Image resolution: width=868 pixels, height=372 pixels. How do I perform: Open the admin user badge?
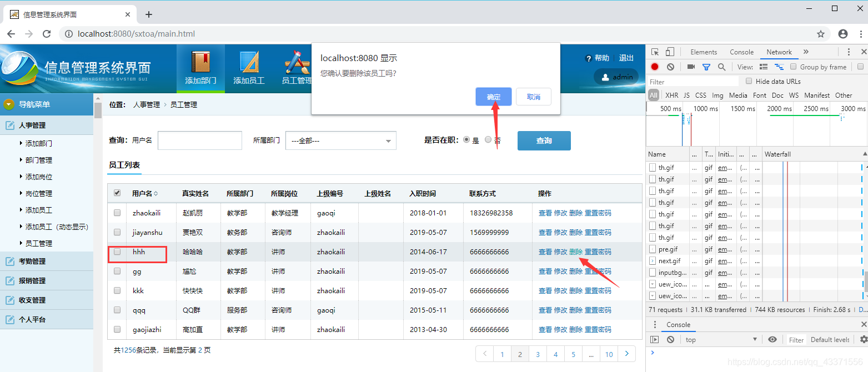pos(616,77)
